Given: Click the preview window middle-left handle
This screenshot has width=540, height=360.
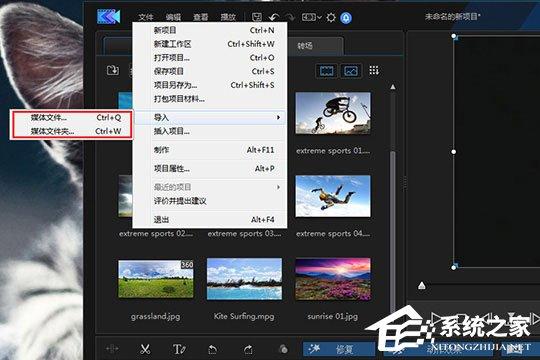Looking at the screenshot, I should click(x=454, y=152).
